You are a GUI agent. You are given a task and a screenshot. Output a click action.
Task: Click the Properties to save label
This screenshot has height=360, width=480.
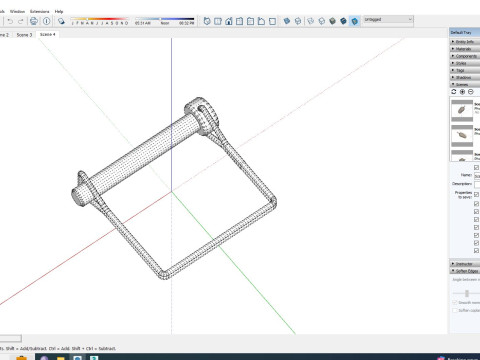pos(463,195)
